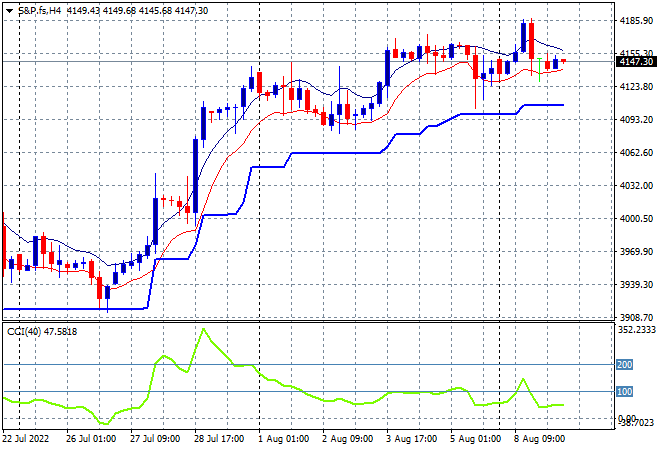Click the 26 Jul 01:00 time label
This screenshot has width=660, height=450.
(x=91, y=439)
